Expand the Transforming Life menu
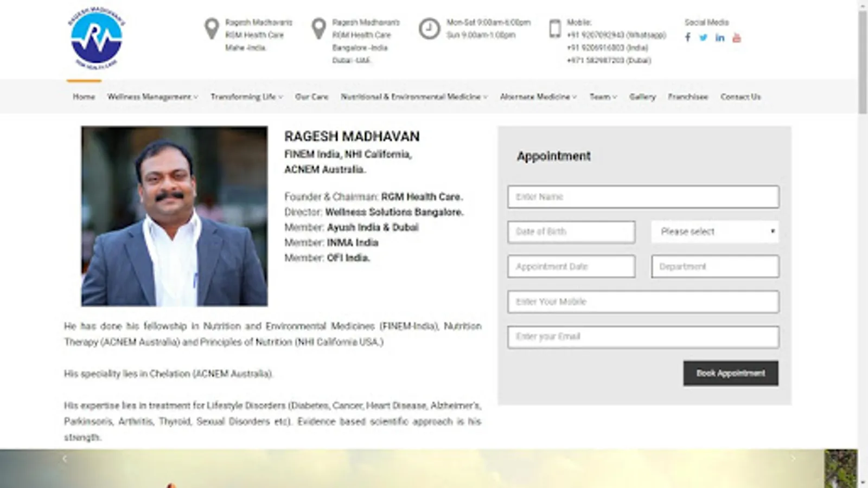Image resolution: width=868 pixels, height=488 pixels. 247,97
